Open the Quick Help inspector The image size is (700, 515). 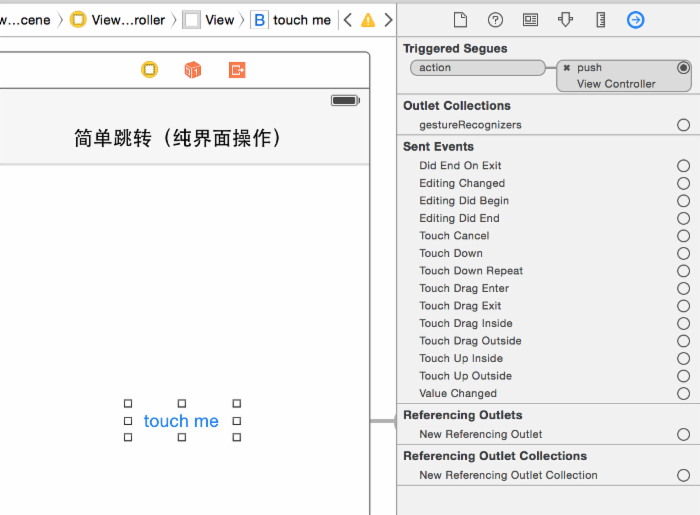pos(495,20)
